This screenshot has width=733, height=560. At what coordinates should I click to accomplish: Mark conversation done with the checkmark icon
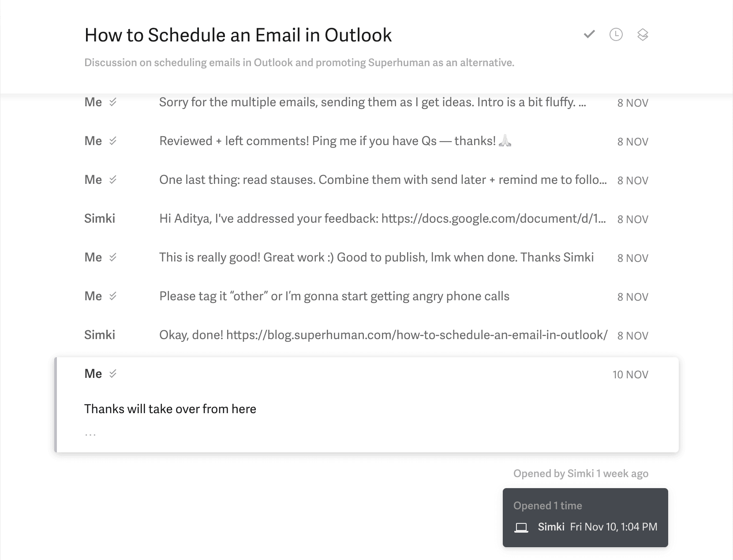point(589,34)
